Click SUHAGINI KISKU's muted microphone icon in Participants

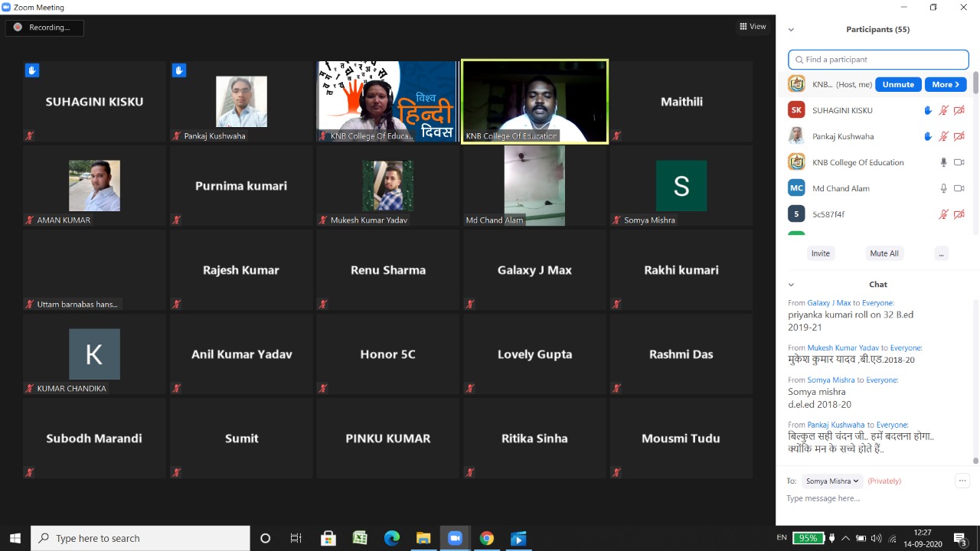pos(943,110)
